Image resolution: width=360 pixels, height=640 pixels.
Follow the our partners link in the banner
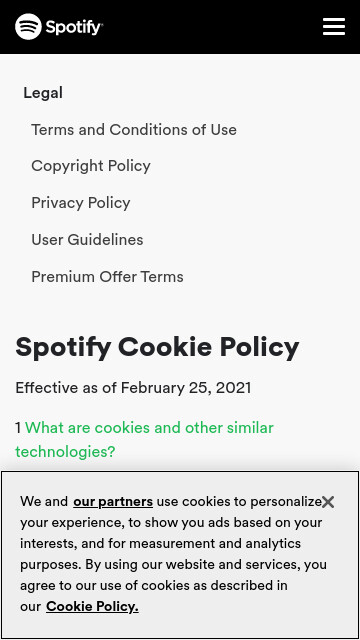113,501
